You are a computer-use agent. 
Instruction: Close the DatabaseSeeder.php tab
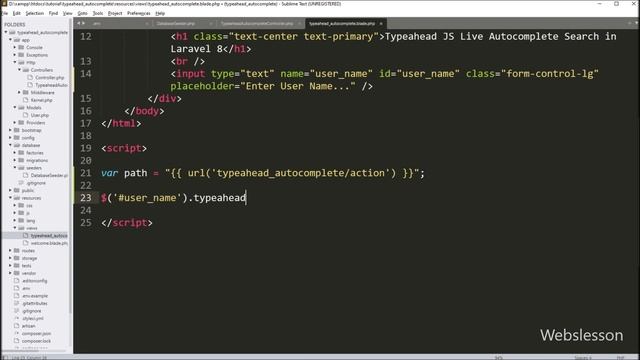[x=211, y=23]
